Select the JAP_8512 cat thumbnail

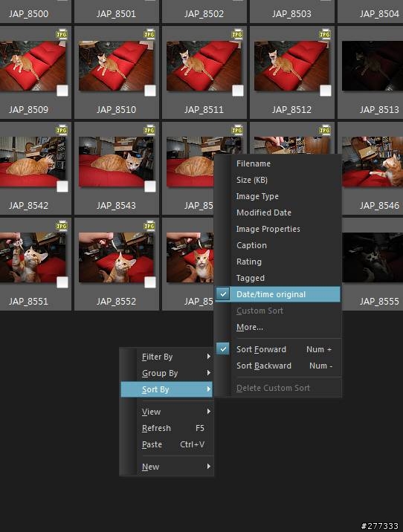tap(291, 66)
